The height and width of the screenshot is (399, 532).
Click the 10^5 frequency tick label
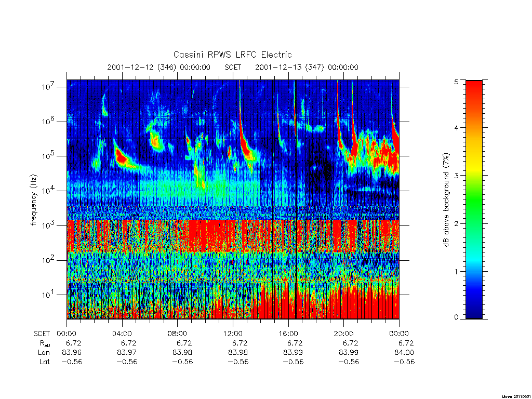point(49,156)
